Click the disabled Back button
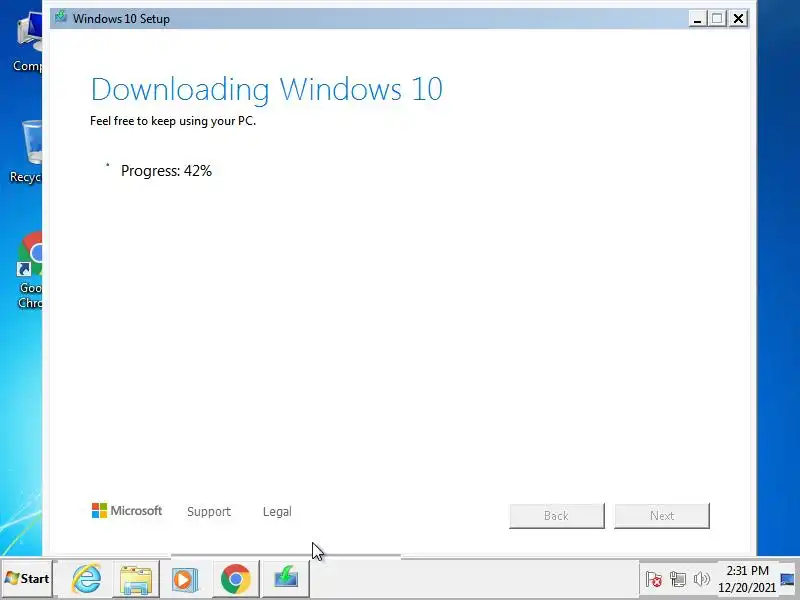Viewport: 800px width, 600px height. tap(557, 515)
